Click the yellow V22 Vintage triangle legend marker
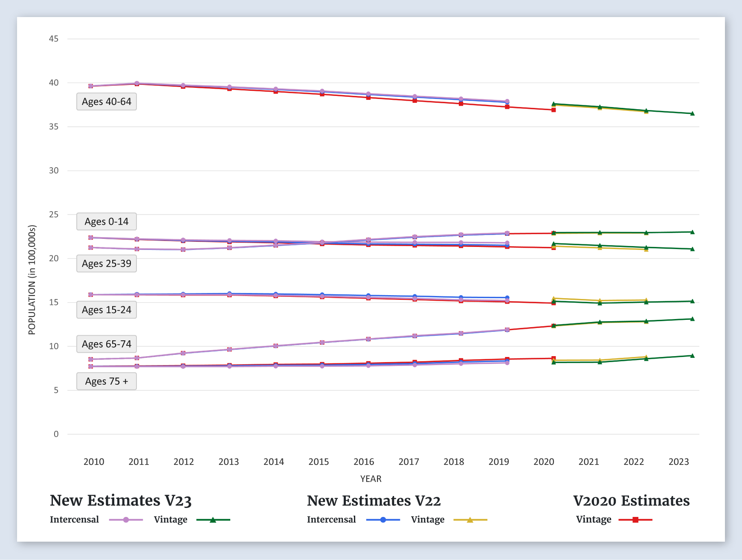 470,520
